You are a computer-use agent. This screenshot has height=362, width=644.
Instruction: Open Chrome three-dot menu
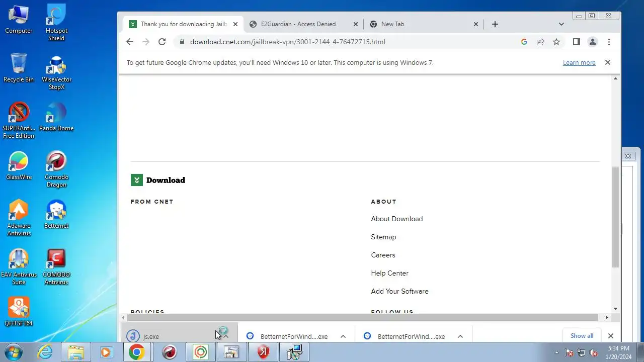tap(609, 42)
